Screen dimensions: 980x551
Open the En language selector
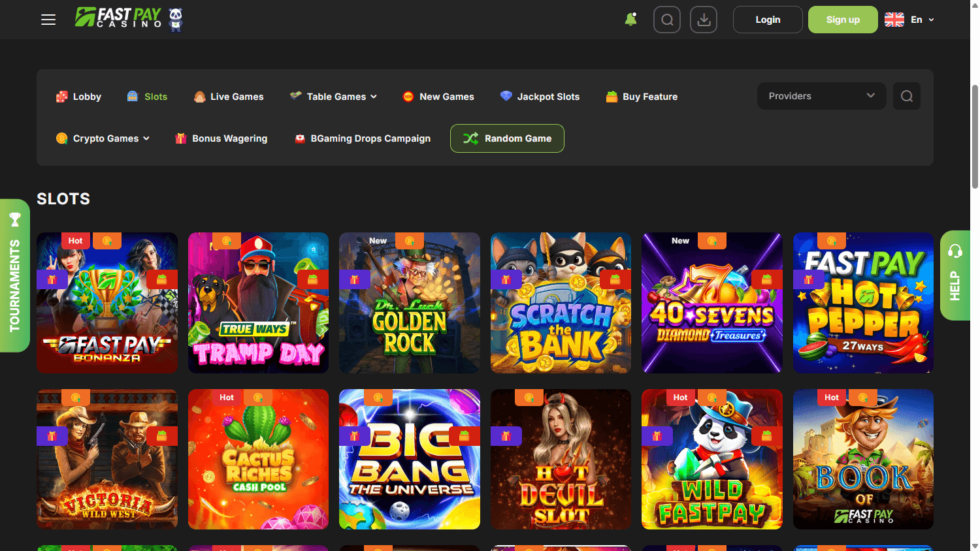[909, 20]
